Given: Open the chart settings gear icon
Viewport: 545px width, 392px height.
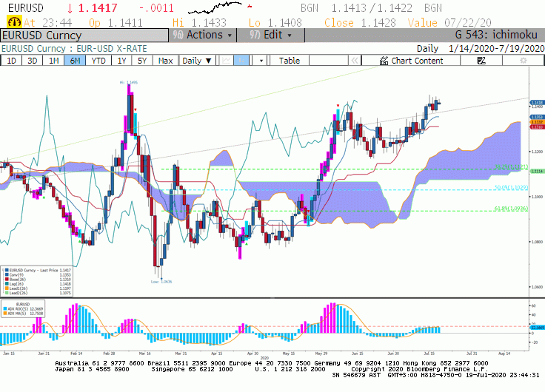Looking at the screenshot, I should pyautogui.click(x=523, y=61).
